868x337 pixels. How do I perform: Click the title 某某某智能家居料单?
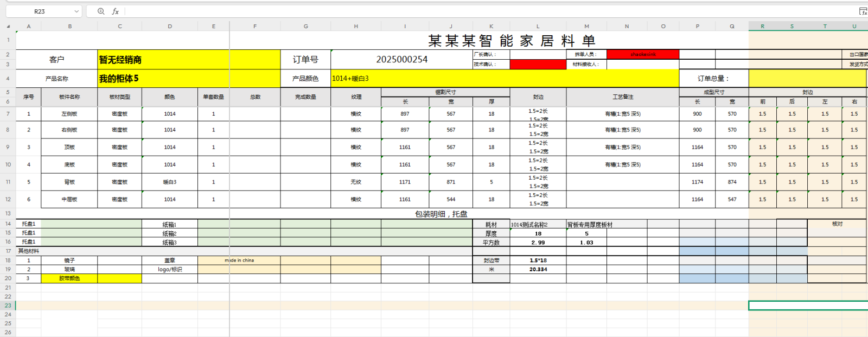click(512, 41)
